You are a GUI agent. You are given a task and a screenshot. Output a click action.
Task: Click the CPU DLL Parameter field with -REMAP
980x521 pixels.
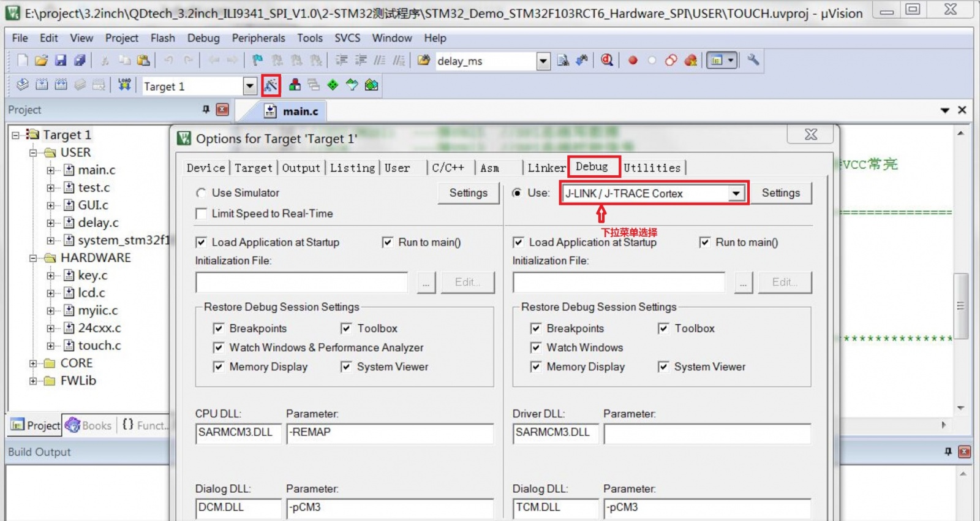[x=390, y=433]
